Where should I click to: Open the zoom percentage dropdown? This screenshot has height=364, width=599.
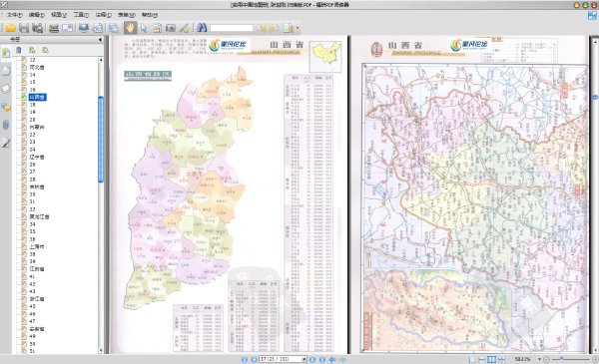click(539, 359)
